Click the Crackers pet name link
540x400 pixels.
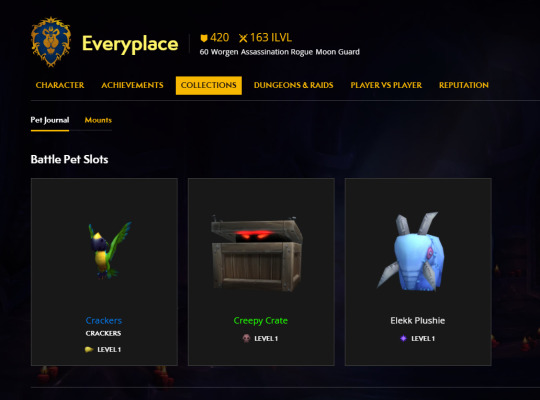click(x=104, y=320)
